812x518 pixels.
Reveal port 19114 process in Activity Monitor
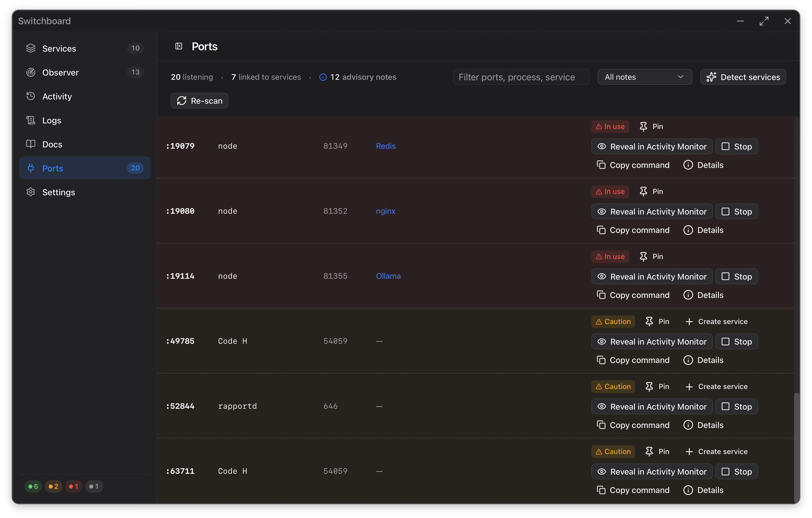pyautogui.click(x=651, y=276)
